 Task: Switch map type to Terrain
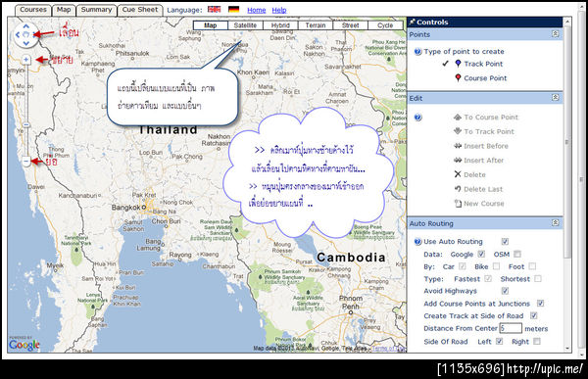(316, 25)
